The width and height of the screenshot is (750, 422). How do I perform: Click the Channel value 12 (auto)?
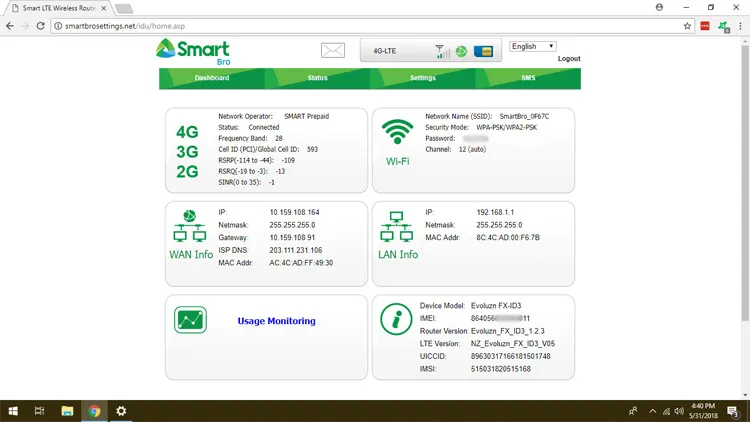(x=472, y=149)
